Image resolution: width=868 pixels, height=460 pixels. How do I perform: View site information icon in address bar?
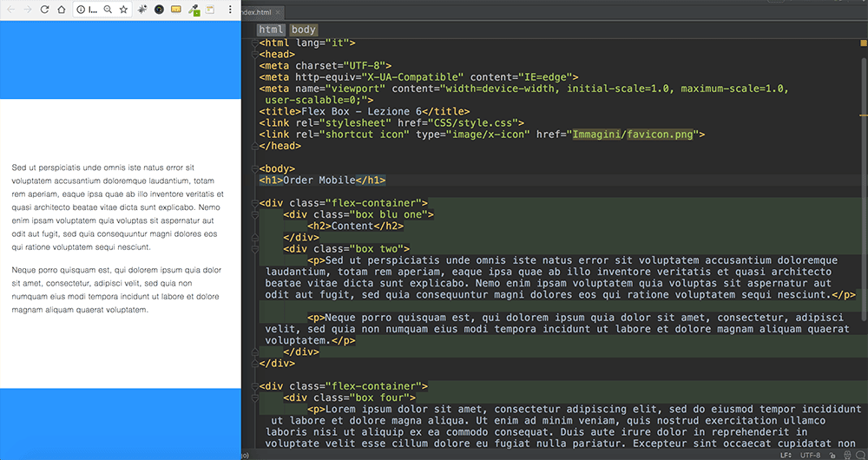point(81,10)
